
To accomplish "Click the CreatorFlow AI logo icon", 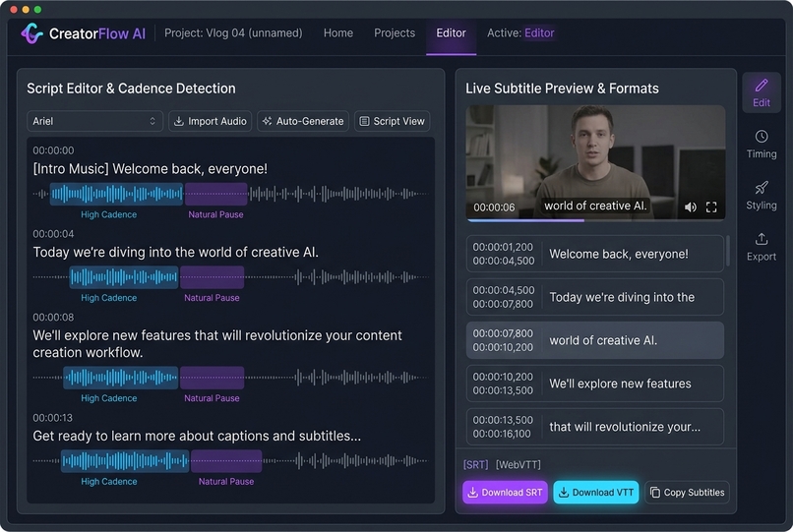I will click(x=31, y=33).
